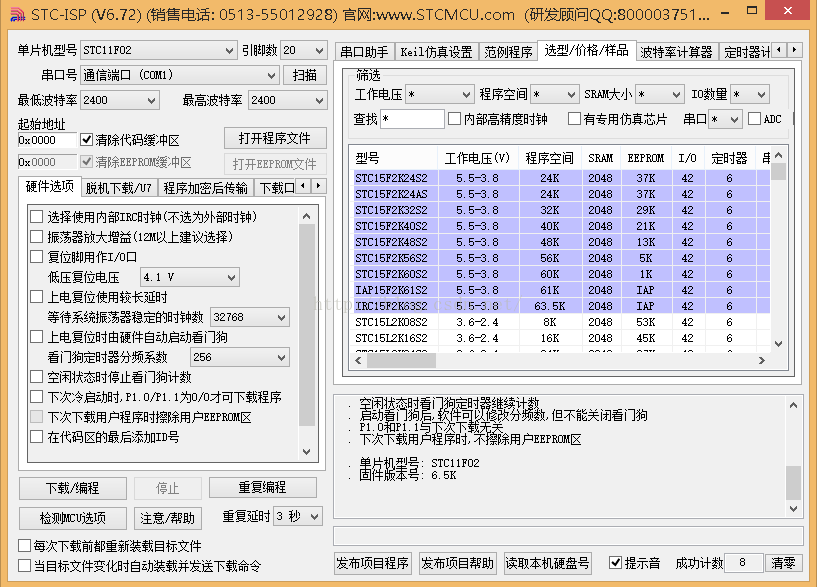Click 重复编程 button

coord(262,488)
